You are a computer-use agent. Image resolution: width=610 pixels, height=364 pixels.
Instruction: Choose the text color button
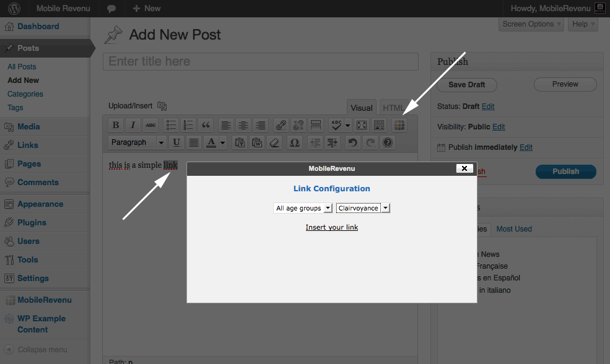[x=211, y=143]
